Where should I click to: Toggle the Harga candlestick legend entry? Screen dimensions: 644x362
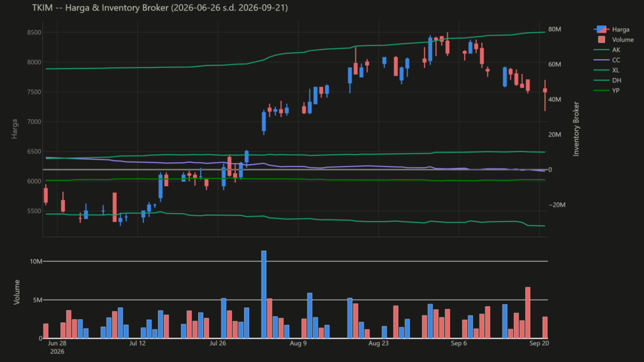(611, 30)
